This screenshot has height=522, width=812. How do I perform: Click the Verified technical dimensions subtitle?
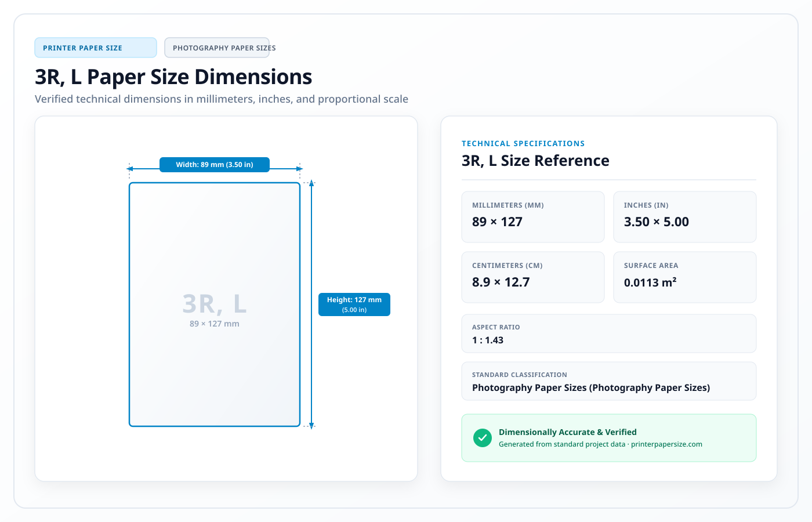click(222, 99)
